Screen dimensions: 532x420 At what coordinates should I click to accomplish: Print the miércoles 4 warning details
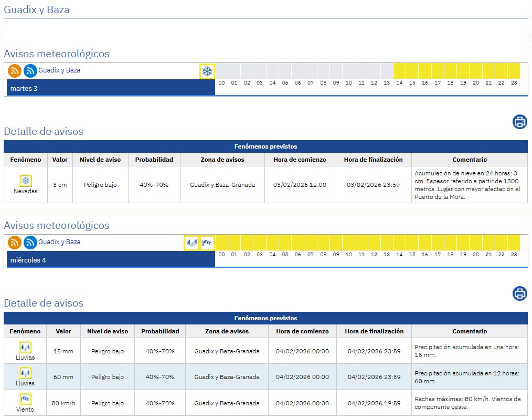(519, 293)
